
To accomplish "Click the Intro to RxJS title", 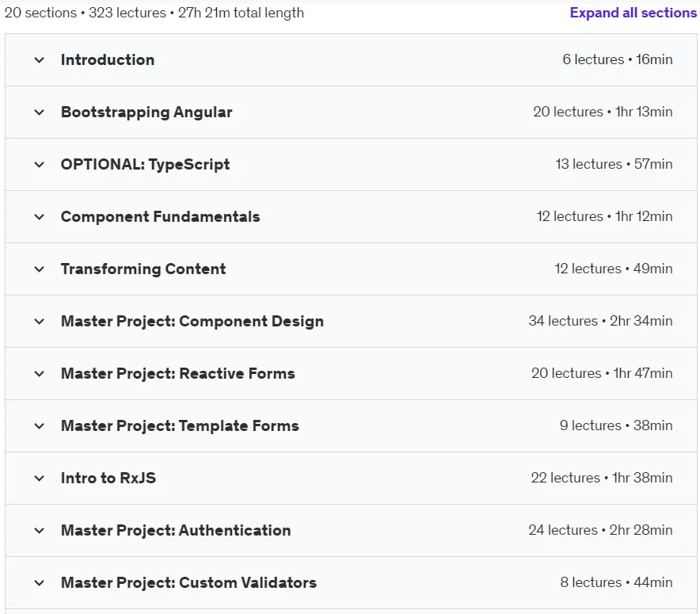I will pos(108,478).
